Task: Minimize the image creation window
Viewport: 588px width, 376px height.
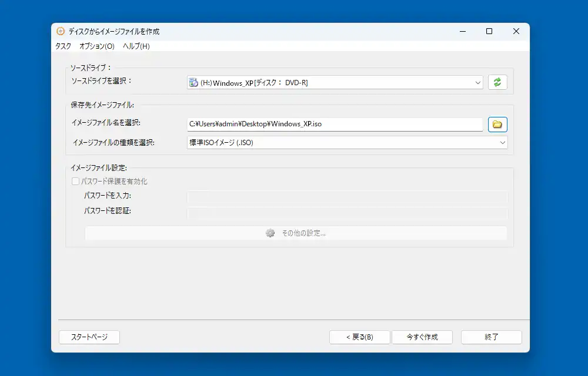Action: [x=462, y=32]
